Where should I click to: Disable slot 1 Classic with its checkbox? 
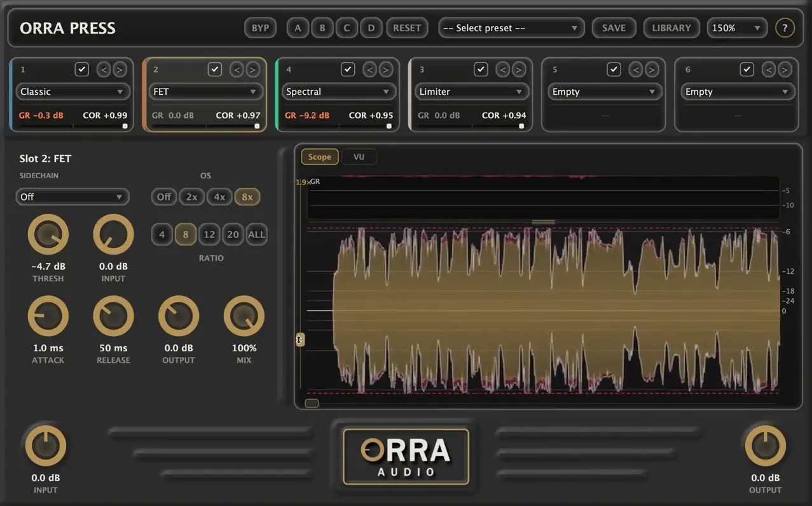click(81, 69)
